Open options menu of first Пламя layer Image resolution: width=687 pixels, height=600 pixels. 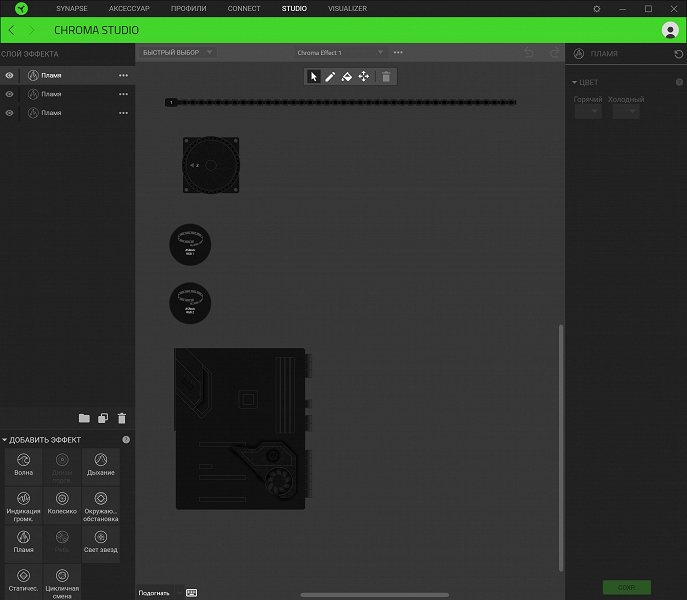coord(124,75)
